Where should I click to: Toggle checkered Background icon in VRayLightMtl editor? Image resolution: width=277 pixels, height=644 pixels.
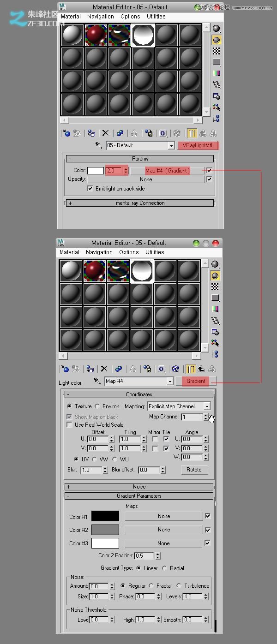click(217, 51)
